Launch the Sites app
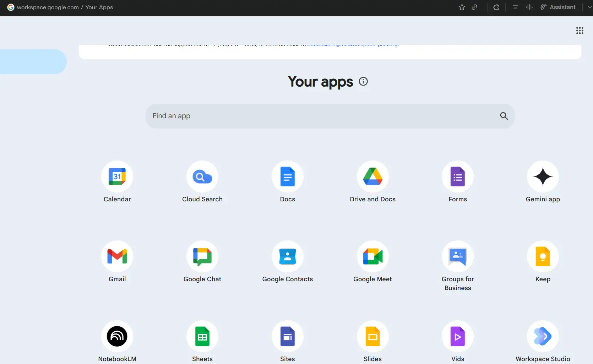 pos(288,336)
